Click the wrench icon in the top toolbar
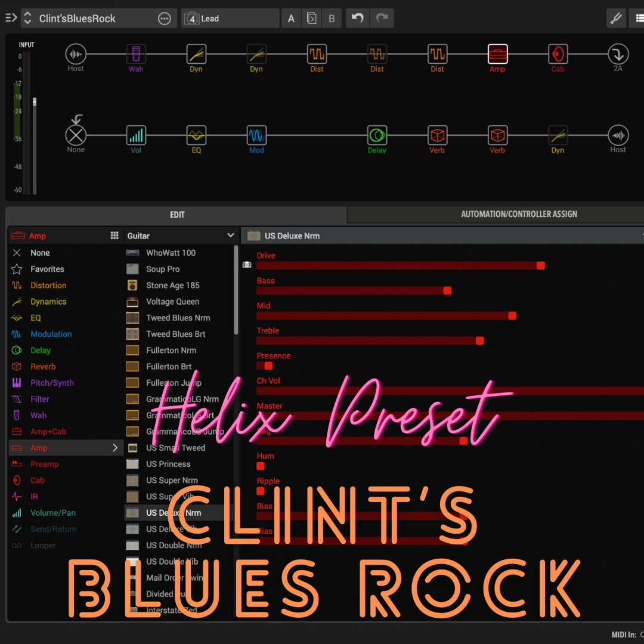This screenshot has width=644, height=644. coord(617,18)
